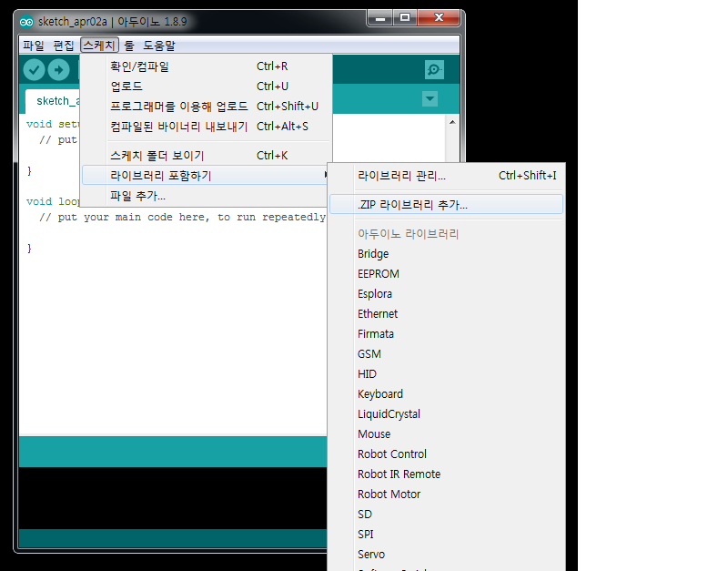
Task: Choose 프로그래머를 이용해 업로드
Action: coord(207,107)
